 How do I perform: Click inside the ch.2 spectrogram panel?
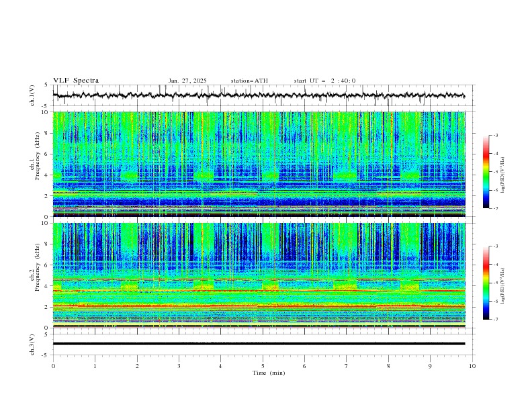[x=259, y=275]
